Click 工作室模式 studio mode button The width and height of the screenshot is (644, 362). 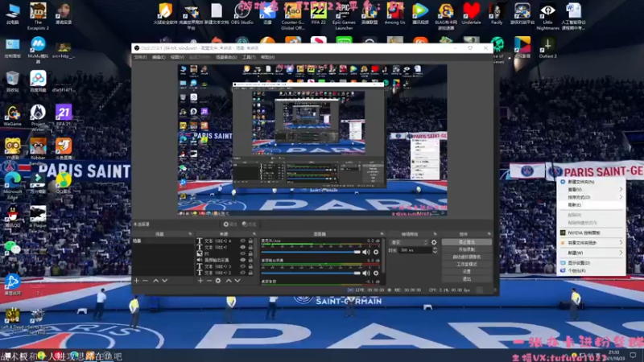click(467, 265)
